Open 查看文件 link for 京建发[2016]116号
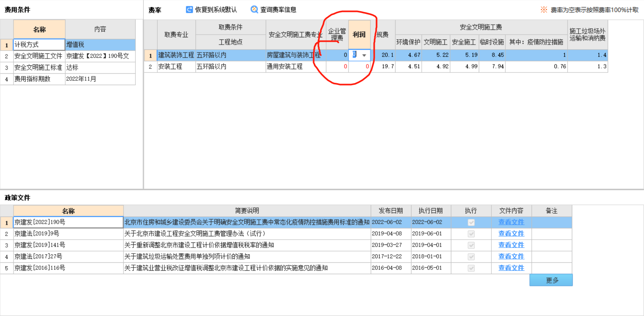The image size is (644, 316). click(511, 268)
